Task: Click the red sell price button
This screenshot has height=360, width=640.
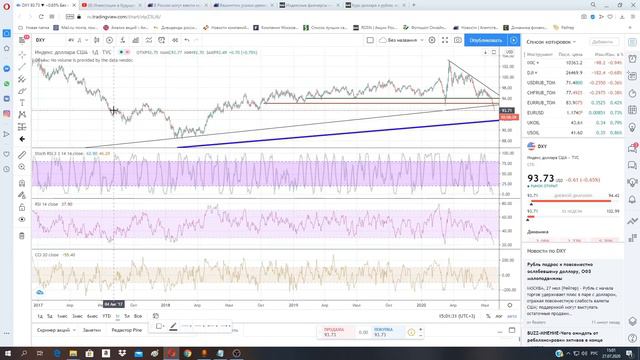Action: [336, 332]
